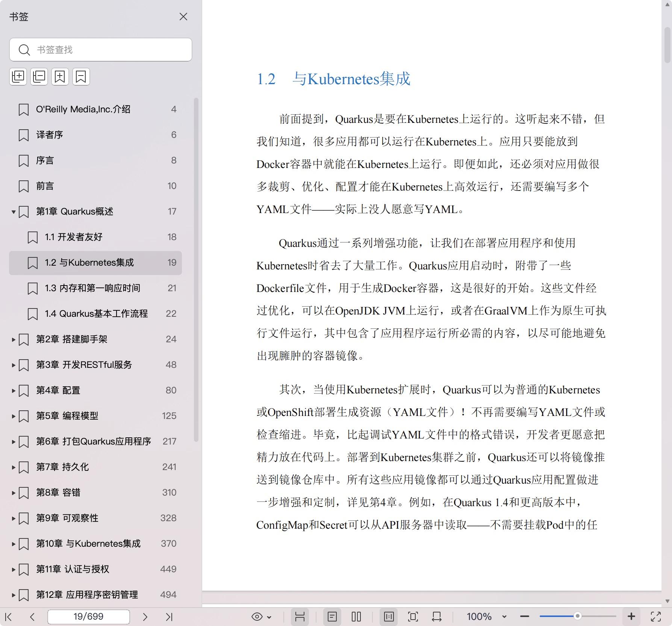Click bookmark icon beside 序言
Image resolution: width=672 pixels, height=626 pixels.
click(24, 161)
